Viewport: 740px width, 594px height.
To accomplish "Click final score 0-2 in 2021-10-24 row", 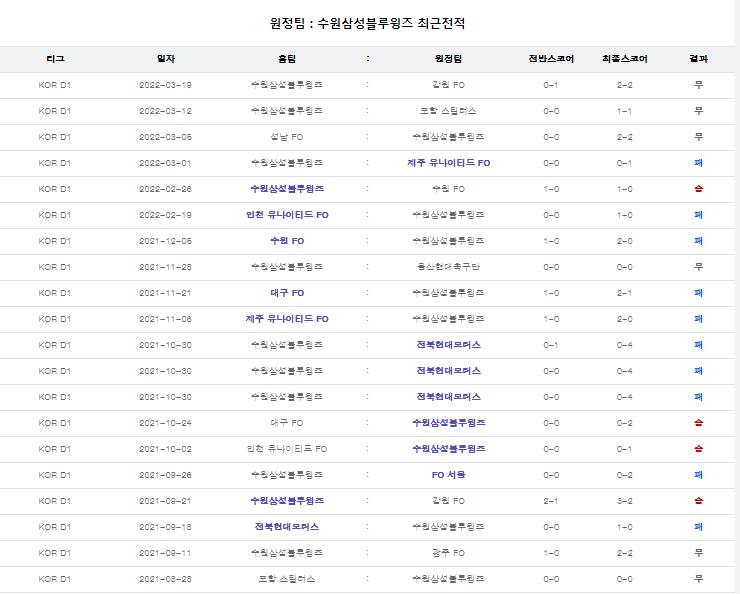I will 624,423.
